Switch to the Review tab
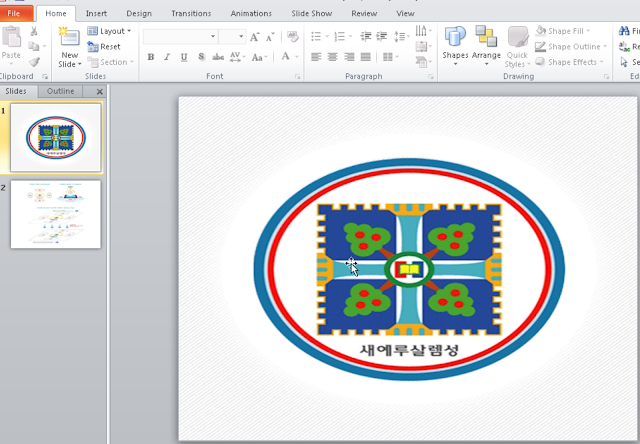 [364, 13]
